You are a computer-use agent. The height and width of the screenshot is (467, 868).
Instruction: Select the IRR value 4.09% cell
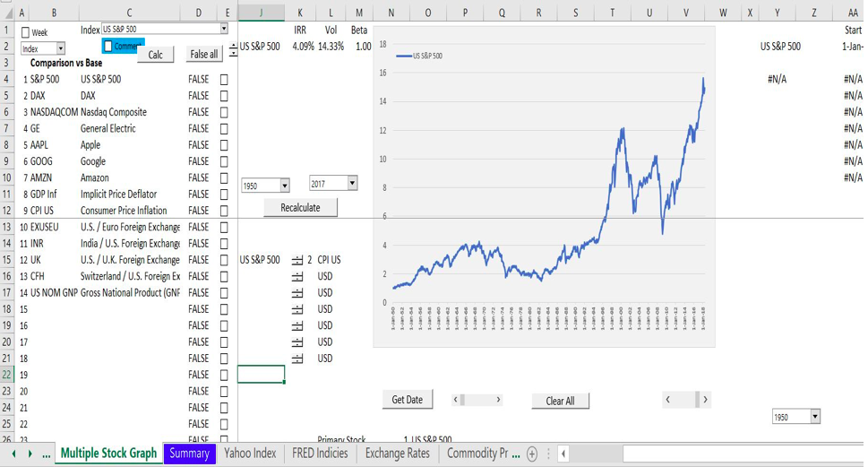point(304,48)
